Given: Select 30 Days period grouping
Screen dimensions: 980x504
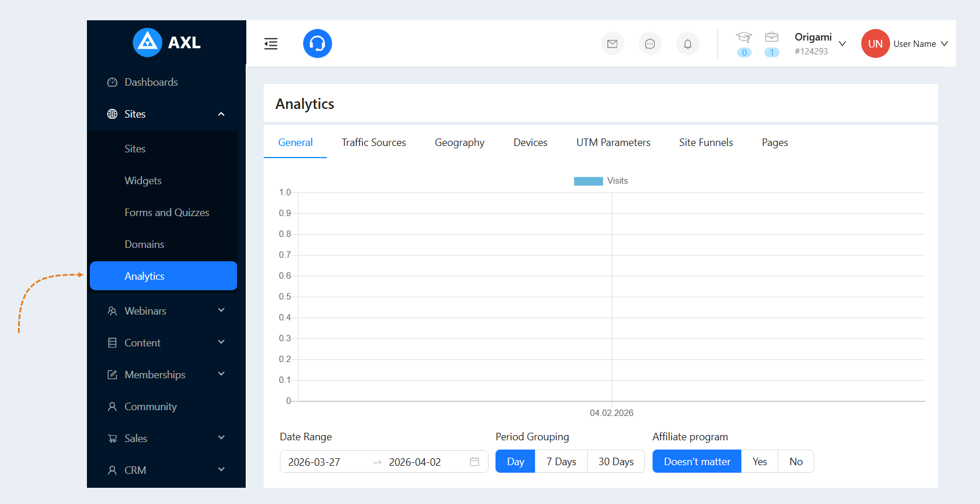Looking at the screenshot, I should [x=616, y=462].
